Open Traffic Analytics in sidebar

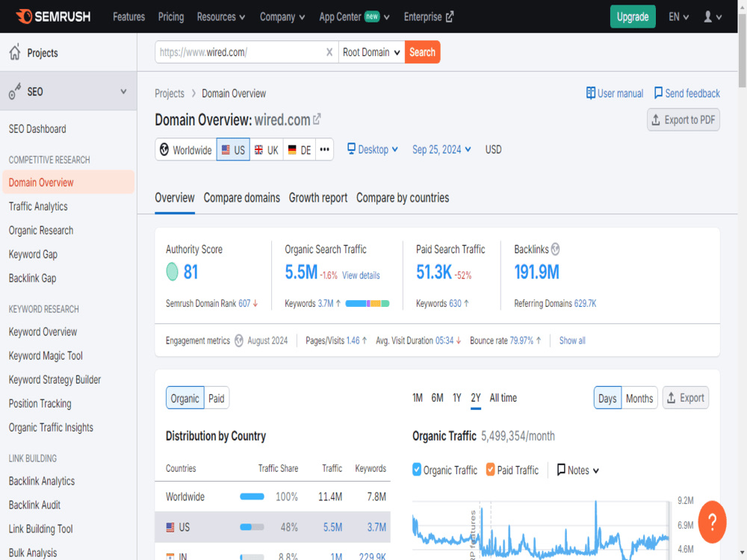coord(38,206)
